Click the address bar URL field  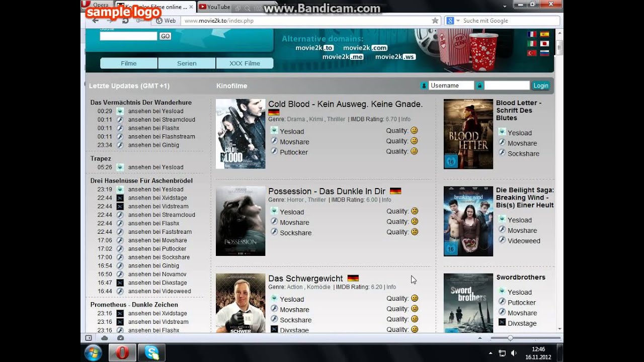307,21
